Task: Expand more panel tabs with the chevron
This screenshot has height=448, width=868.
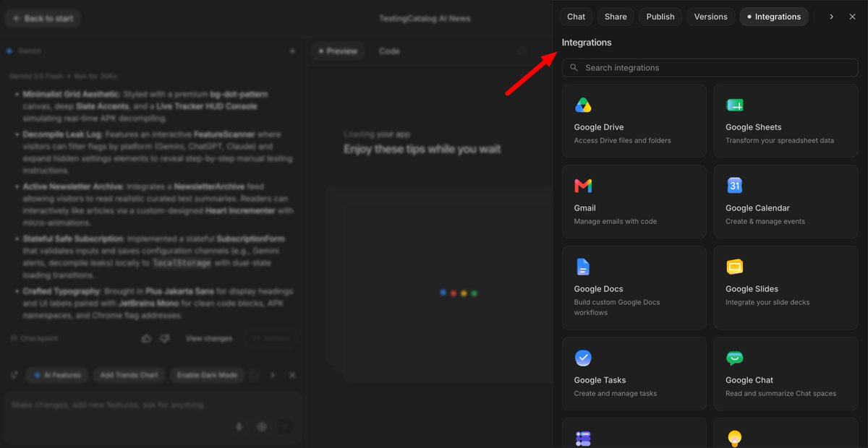Action: pos(831,17)
